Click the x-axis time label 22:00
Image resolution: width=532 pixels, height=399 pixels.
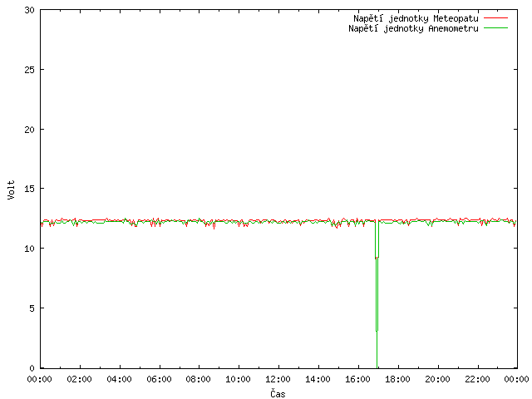tap(477, 379)
